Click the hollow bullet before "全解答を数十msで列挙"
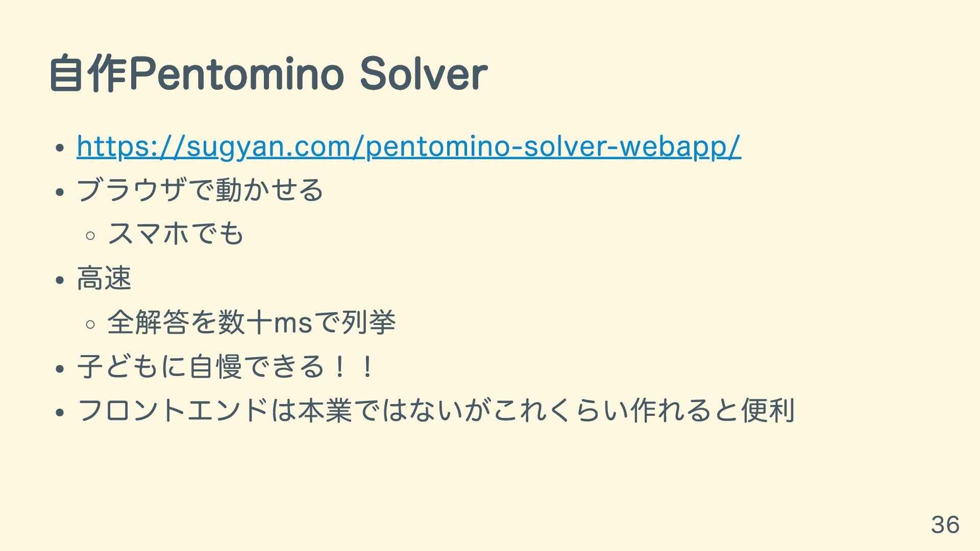 [91, 324]
